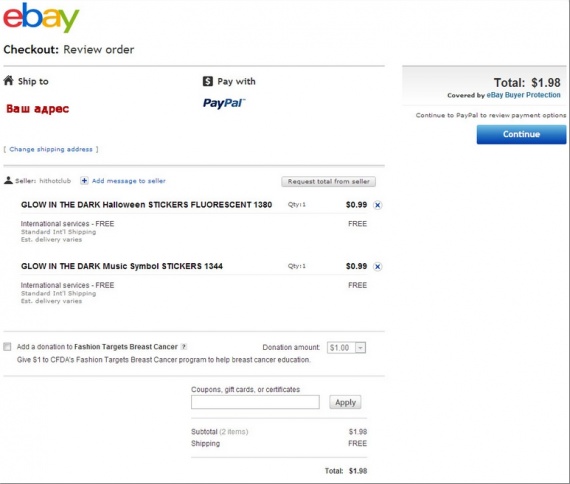Open GLOW IN THE DARK Music Symbol STICKERS item
Image resolution: width=570 pixels, height=484 pixels.
point(122,266)
